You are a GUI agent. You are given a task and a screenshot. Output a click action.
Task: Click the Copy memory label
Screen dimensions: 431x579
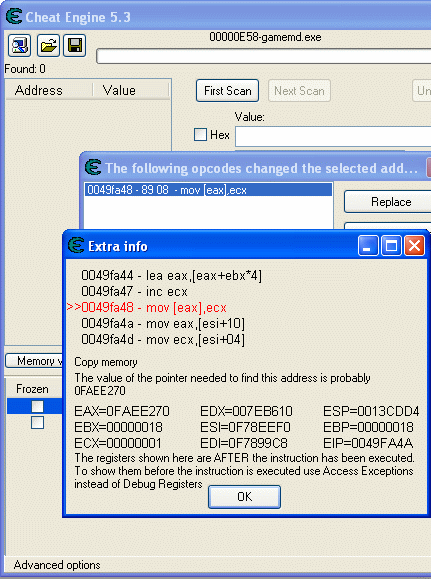click(106, 362)
